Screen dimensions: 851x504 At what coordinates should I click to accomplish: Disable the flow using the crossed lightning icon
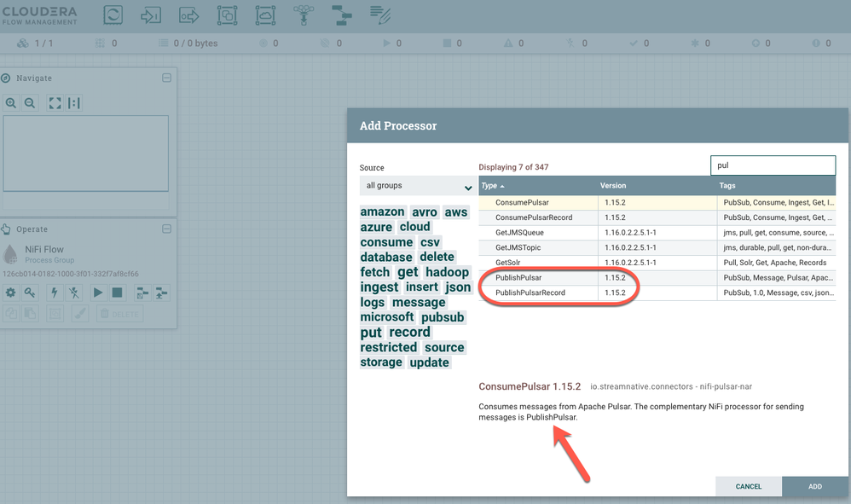click(74, 293)
